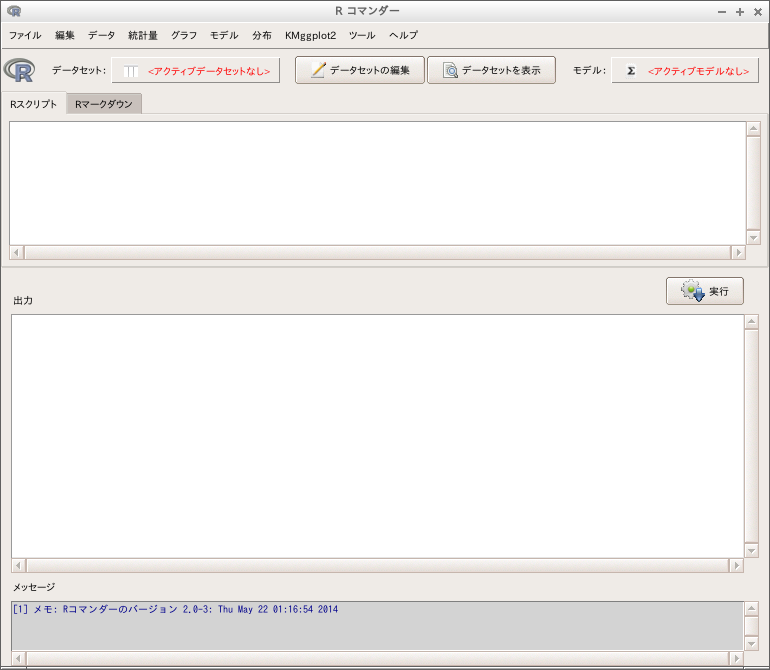Select active dataset button <アクティブデータセットなし>

coord(196,71)
